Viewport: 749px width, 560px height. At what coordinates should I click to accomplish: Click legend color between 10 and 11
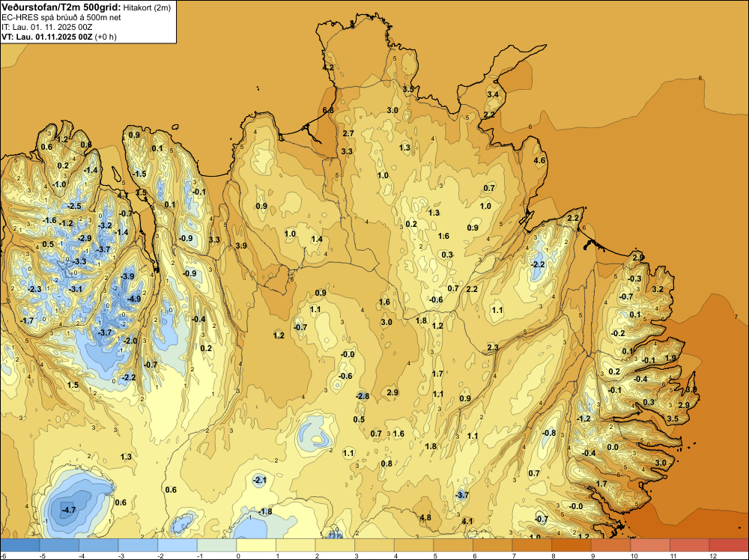tap(650, 545)
